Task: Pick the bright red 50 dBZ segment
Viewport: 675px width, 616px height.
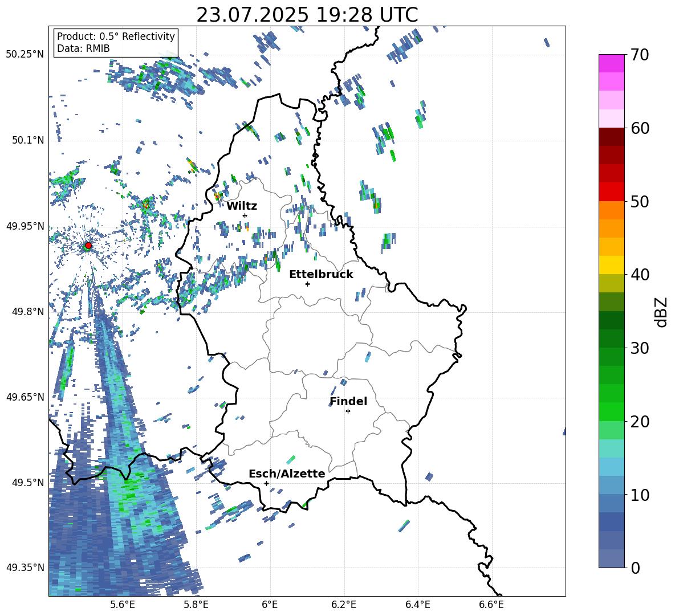Action: click(x=612, y=192)
